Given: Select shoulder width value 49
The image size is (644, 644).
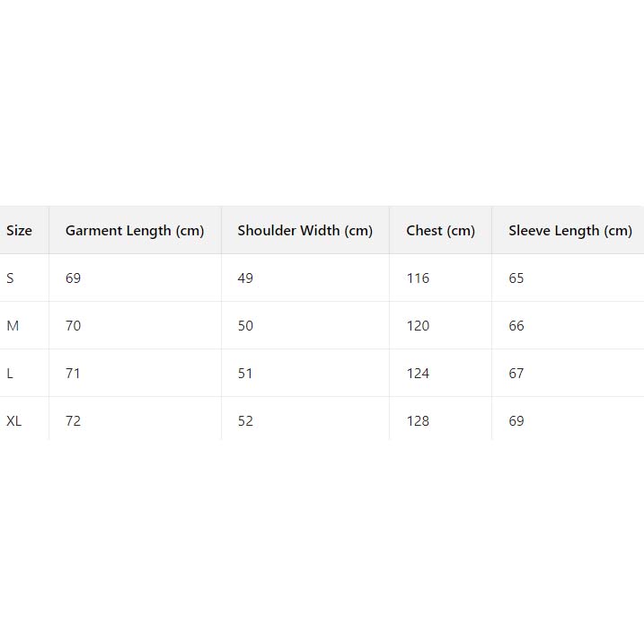Looking at the screenshot, I should [245, 278].
